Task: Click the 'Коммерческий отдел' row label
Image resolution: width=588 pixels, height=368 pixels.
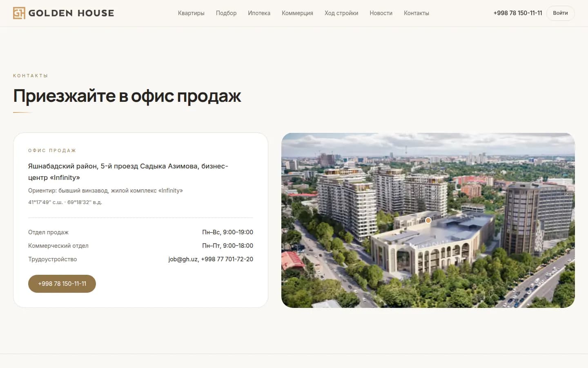Action: (58, 246)
